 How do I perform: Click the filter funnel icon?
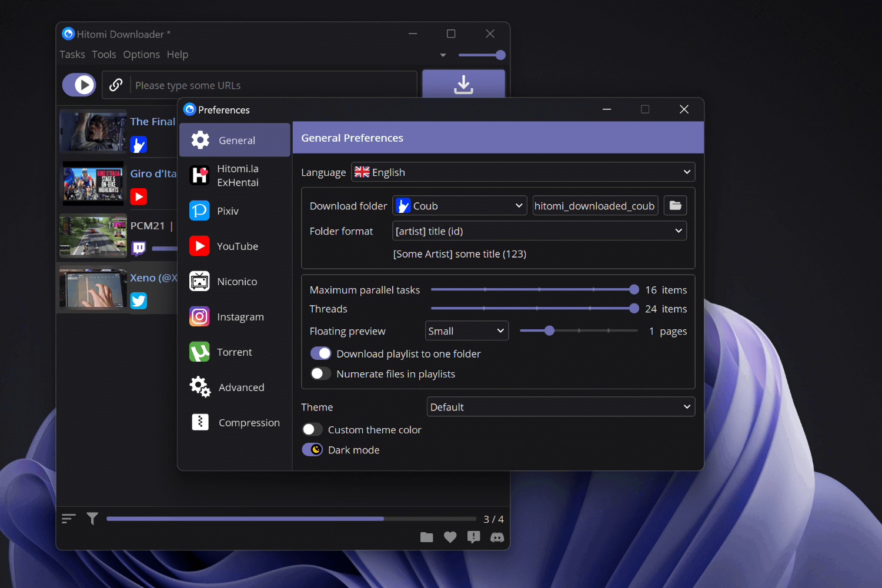[x=92, y=519]
